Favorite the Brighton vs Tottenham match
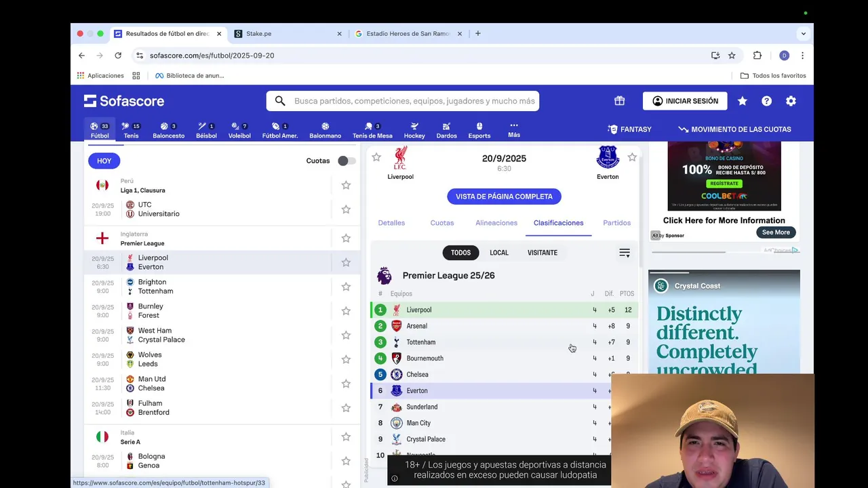 coord(346,287)
